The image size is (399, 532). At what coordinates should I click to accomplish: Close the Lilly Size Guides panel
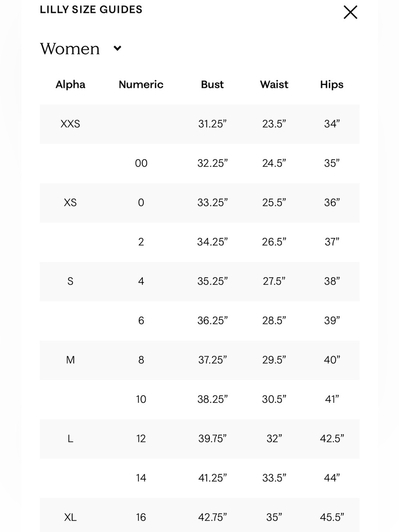350,12
